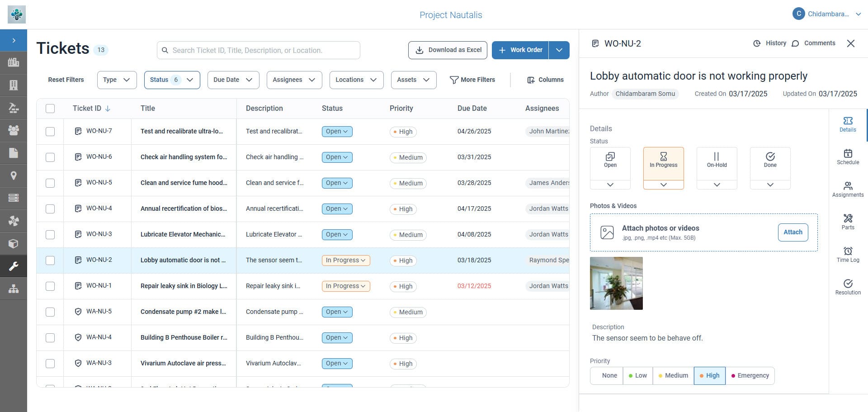
Task: Mark ticket status as Done
Action: coord(770,160)
